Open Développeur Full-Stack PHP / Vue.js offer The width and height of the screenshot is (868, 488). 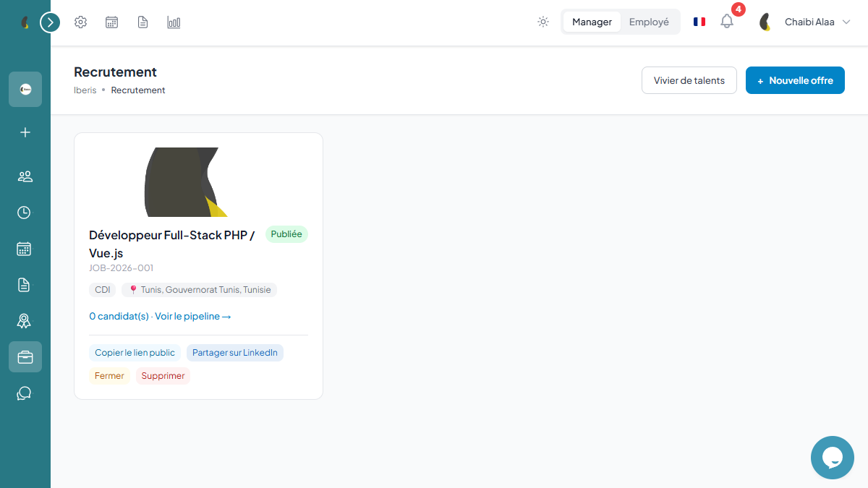172,244
